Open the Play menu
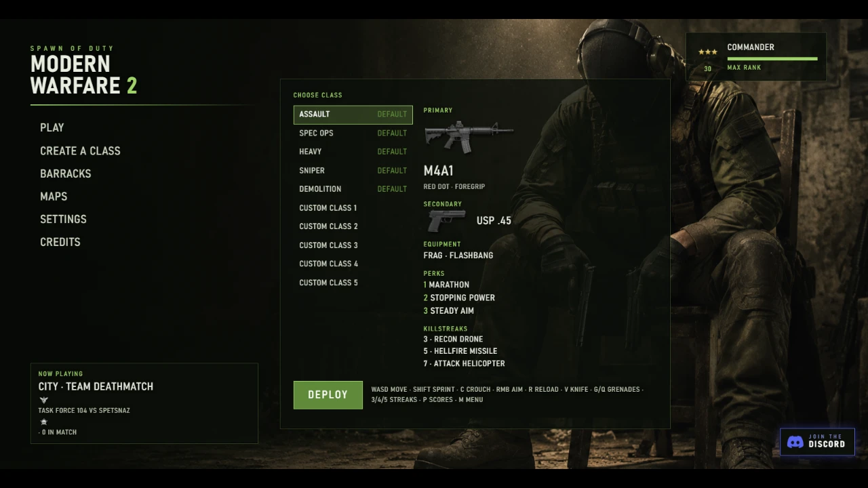 [52, 127]
